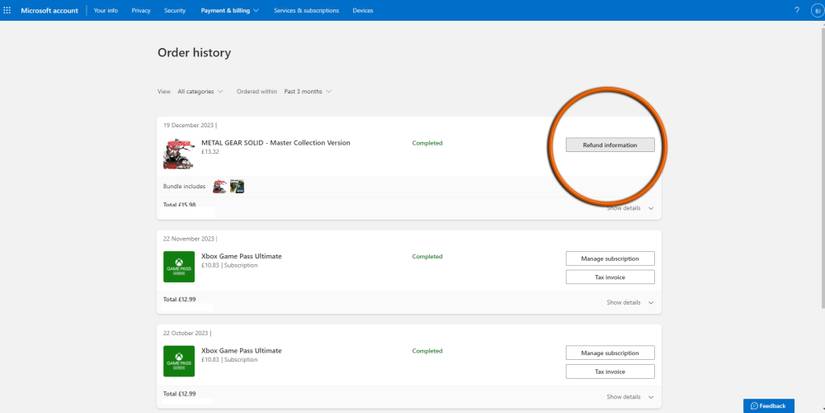Open the Services & subscriptions tab
Screen dimensions: 825x413
click(x=306, y=10)
